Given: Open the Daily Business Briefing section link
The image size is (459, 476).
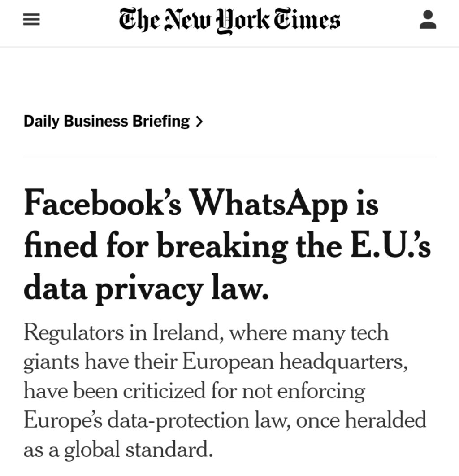Looking at the screenshot, I should 106,121.
